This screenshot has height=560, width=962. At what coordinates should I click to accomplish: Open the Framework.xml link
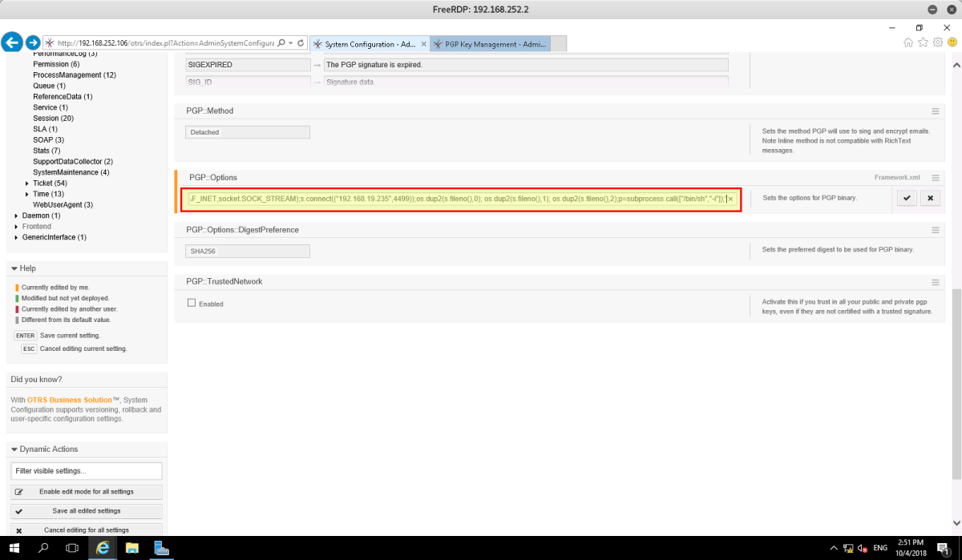897,177
